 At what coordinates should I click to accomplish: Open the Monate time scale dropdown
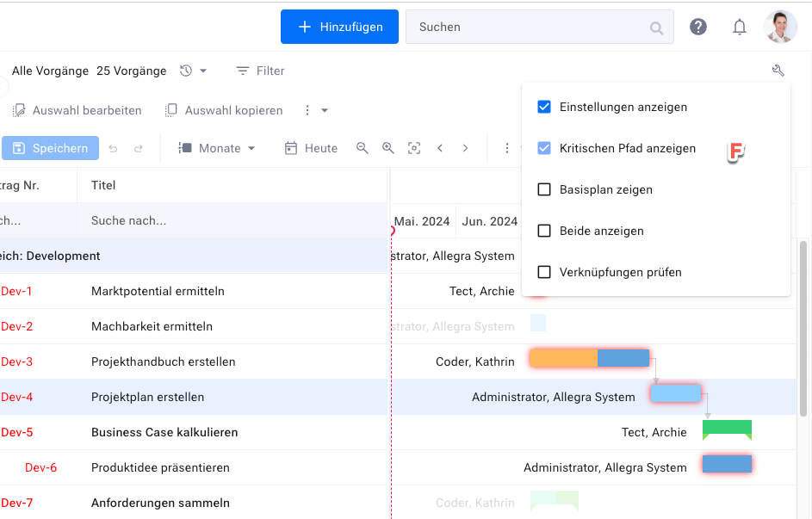tap(218, 148)
